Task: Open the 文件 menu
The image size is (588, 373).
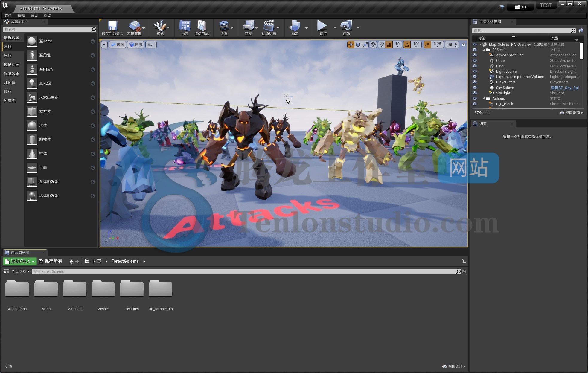Action: [8, 16]
